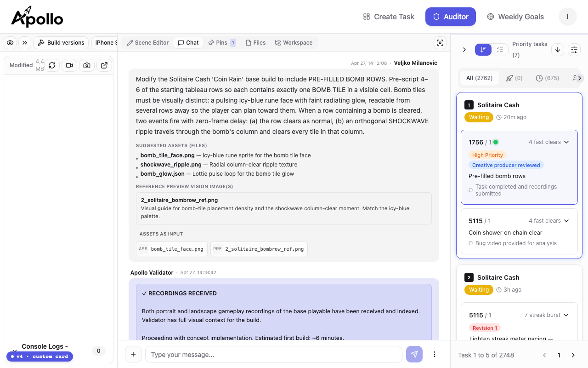Toggle the preview eye visibility button

pyautogui.click(x=10, y=43)
